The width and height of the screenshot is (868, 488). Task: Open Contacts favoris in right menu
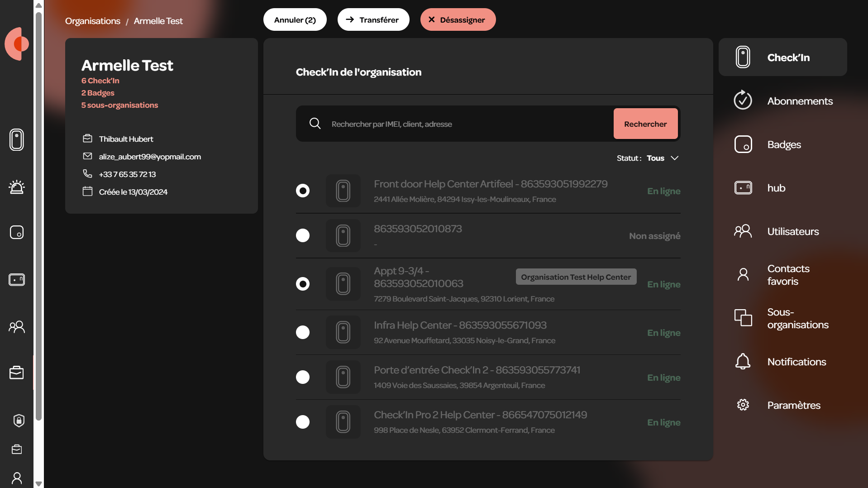pyautogui.click(x=783, y=274)
